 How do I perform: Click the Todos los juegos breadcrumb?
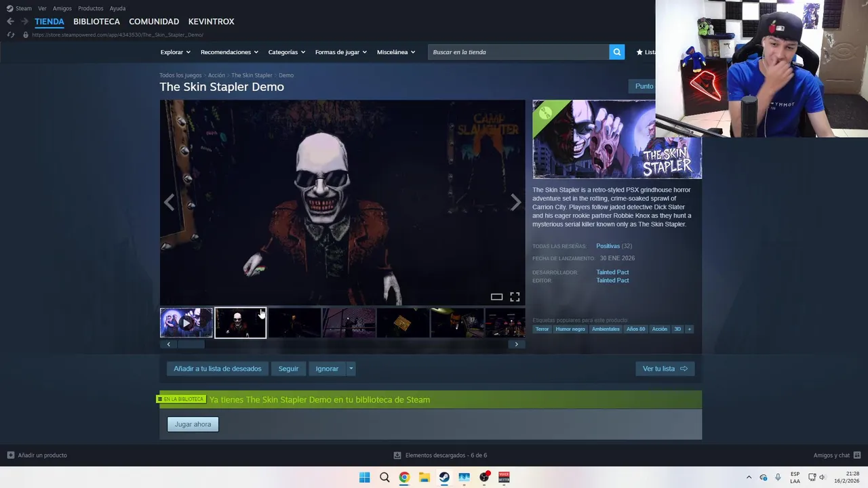pyautogui.click(x=180, y=75)
